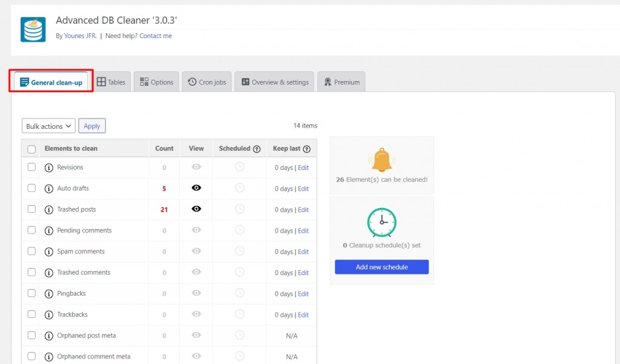Open info icon for Auto drafts row
This screenshot has width=620, height=364.
click(x=48, y=189)
